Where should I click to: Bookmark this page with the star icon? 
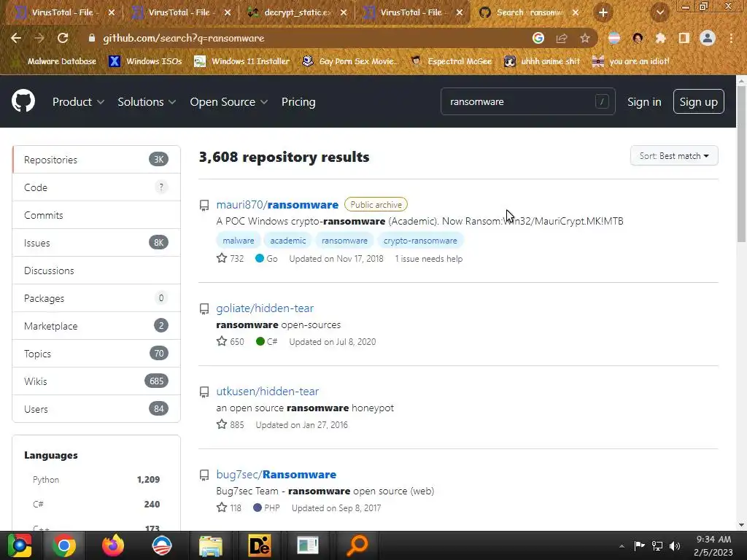coord(585,38)
